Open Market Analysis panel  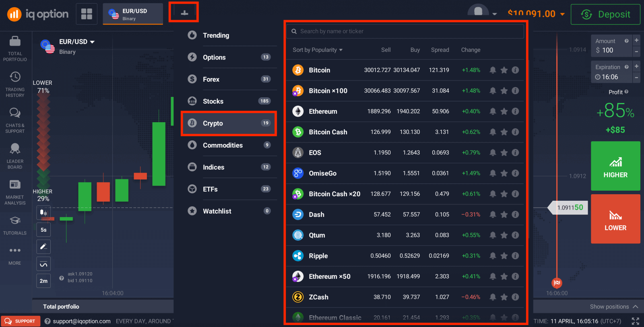click(x=15, y=192)
